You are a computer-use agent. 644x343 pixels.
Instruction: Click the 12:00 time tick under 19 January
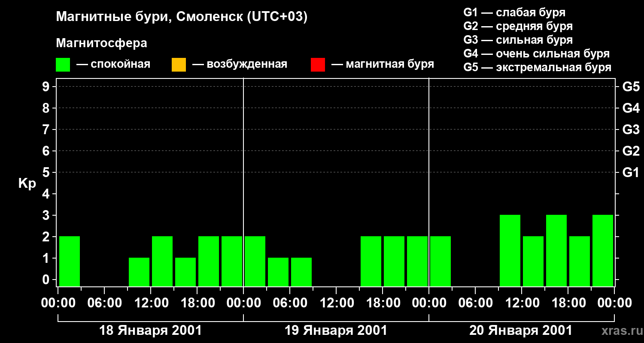point(336,303)
